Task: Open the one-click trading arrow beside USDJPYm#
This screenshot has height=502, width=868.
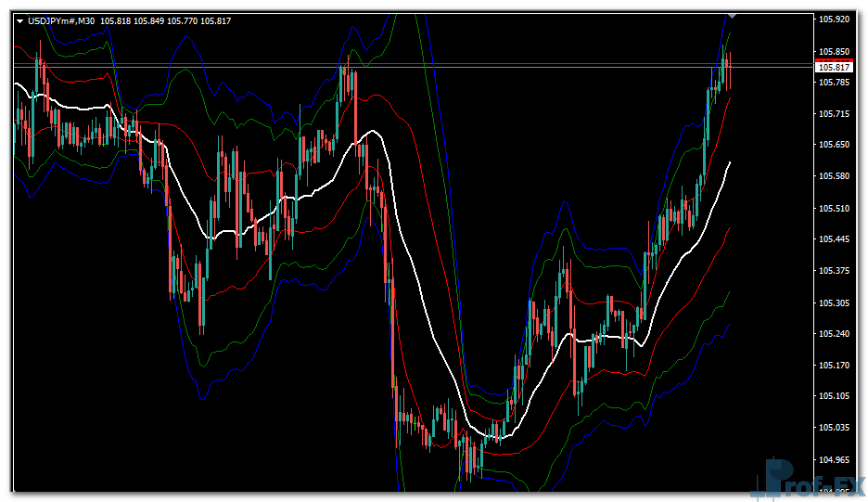Action: [x=19, y=20]
